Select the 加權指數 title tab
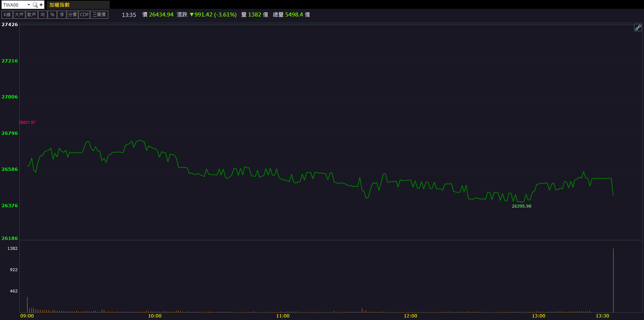Image resolution: width=644 pixels, height=320 pixels. 59,5
